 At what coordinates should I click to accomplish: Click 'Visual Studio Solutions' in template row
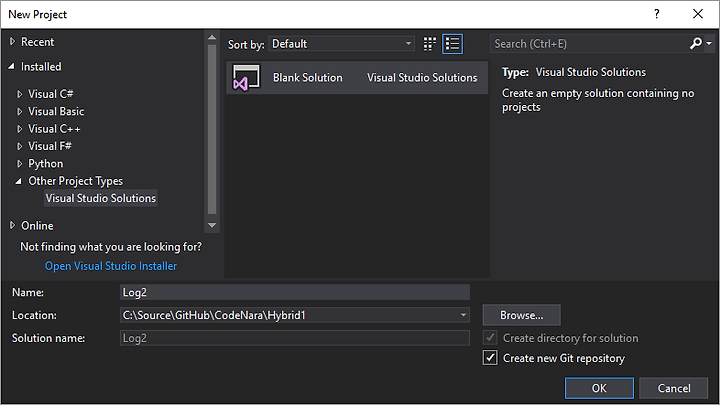click(422, 78)
